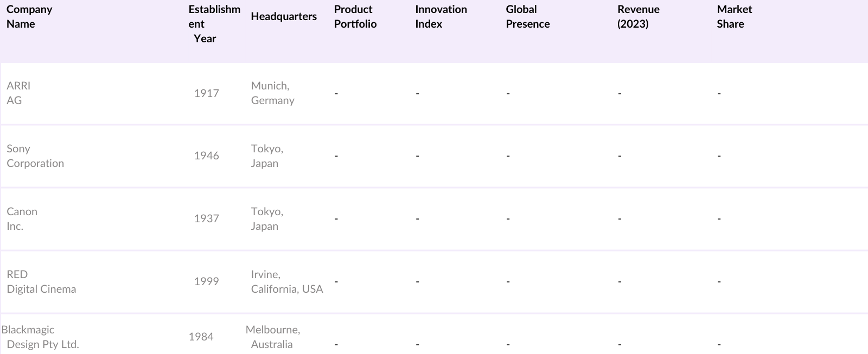Viewport: 868px width, 354px height.
Task: Select the RED Digital Cinema cell
Action: tap(41, 282)
